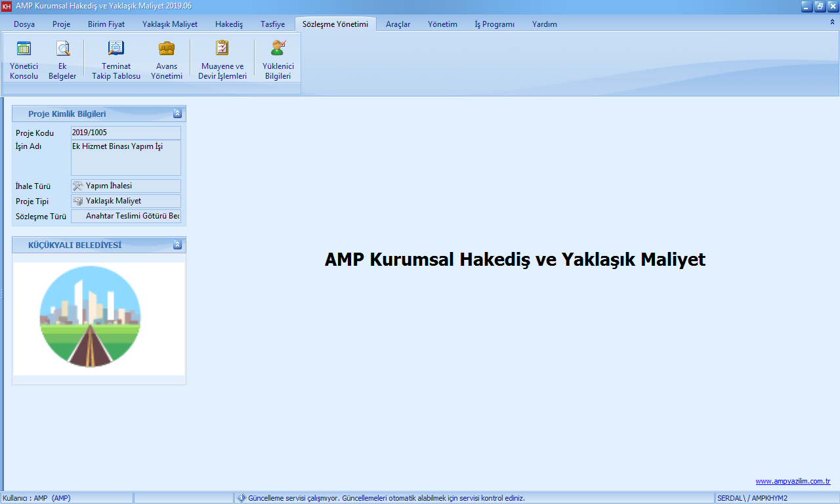Image resolution: width=840 pixels, height=504 pixels.
Task: Click the update service status icon
Action: point(241,498)
